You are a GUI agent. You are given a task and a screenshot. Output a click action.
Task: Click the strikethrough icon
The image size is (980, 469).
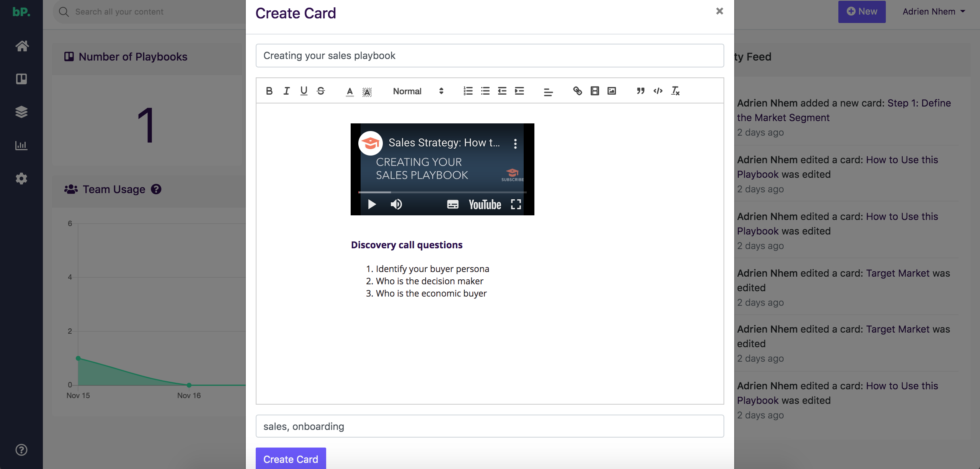click(321, 91)
